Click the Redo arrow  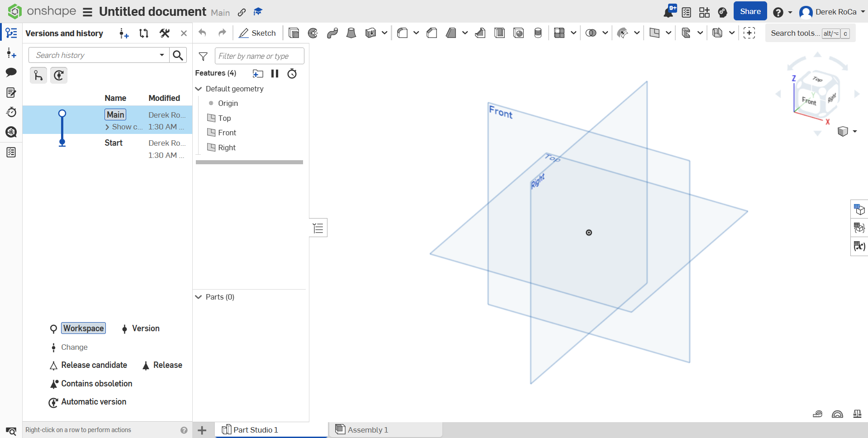click(222, 33)
